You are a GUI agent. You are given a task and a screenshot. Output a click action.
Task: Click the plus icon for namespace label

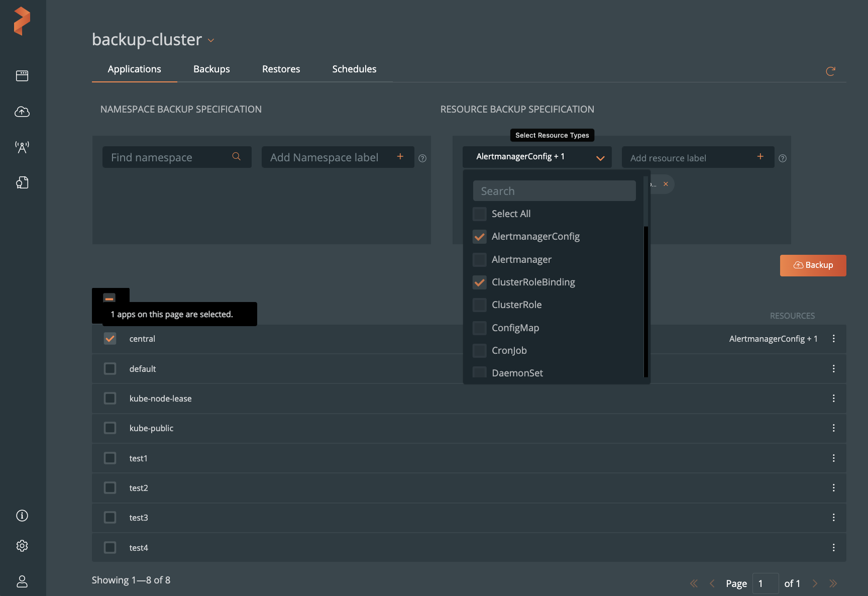(400, 157)
